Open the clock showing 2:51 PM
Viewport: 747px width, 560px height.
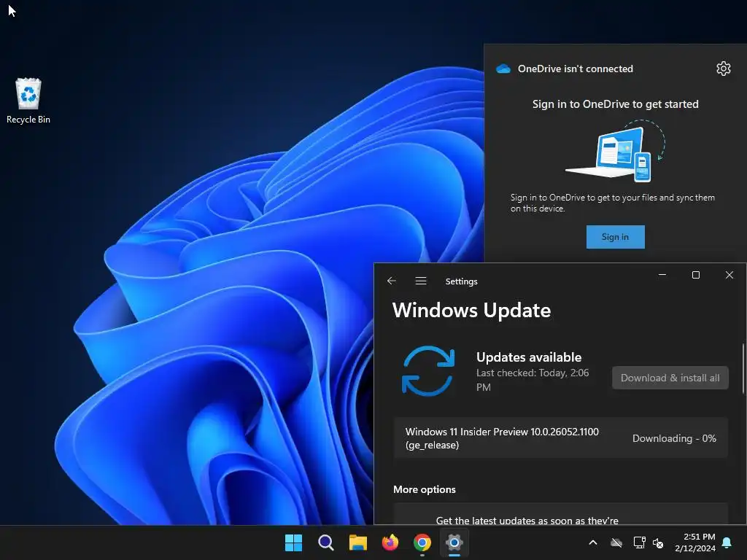point(695,542)
